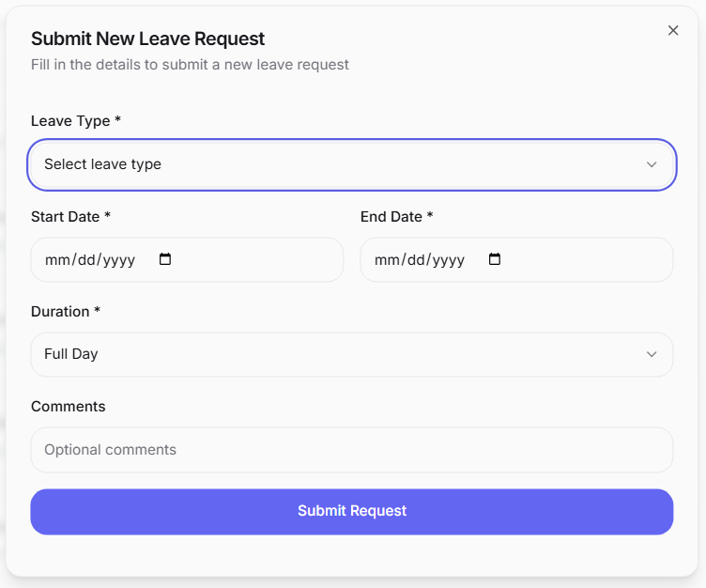Screen dimensions: 706x588
Task: Select the year segment in Start Date
Action: pos(118,260)
